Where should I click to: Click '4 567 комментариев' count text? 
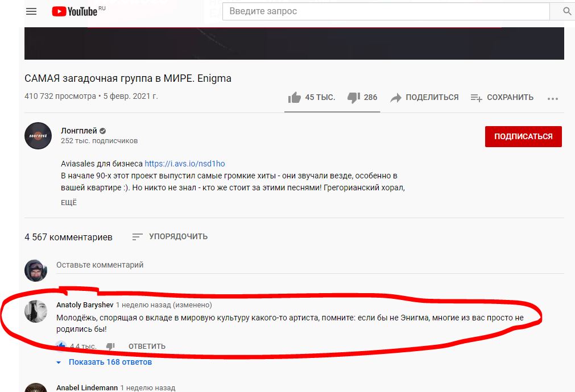(69, 237)
